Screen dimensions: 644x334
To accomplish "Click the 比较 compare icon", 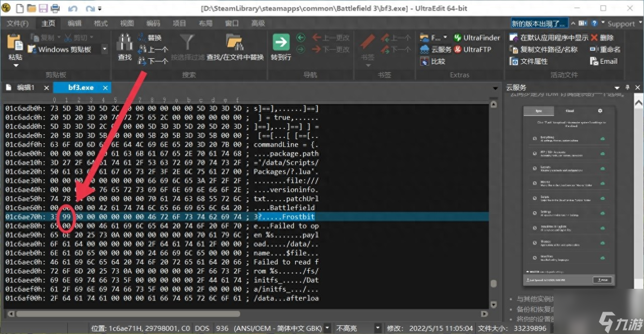I will (x=433, y=61).
